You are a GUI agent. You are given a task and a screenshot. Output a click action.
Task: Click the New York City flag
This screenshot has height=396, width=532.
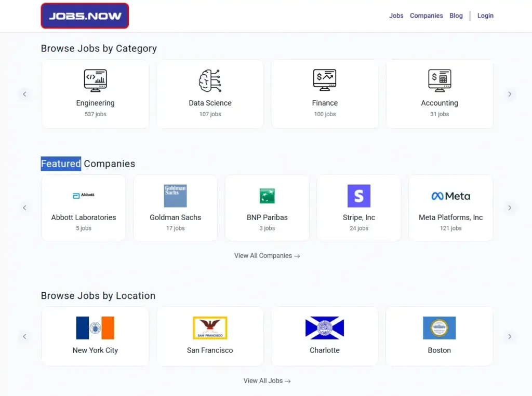[x=96, y=328]
